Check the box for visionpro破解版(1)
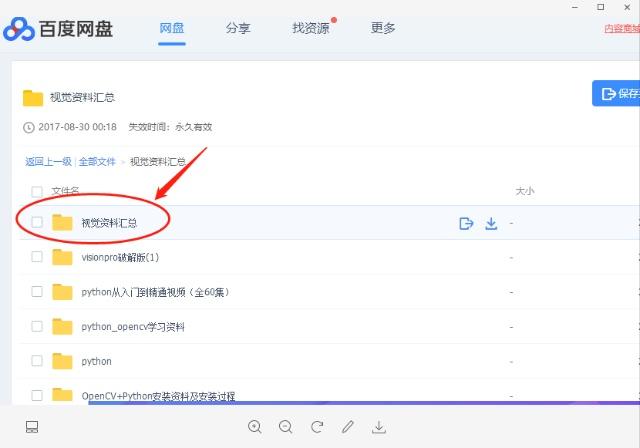This screenshot has height=448, width=640. coord(37,257)
